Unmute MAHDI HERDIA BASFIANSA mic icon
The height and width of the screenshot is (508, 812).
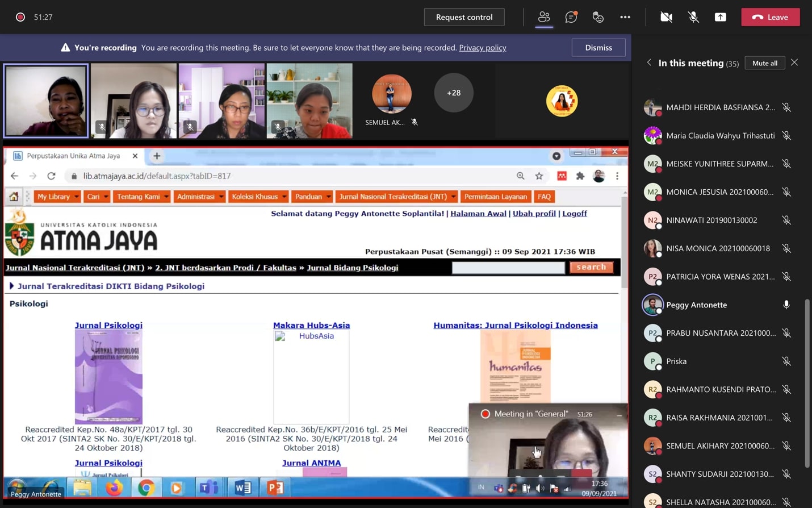pos(786,107)
